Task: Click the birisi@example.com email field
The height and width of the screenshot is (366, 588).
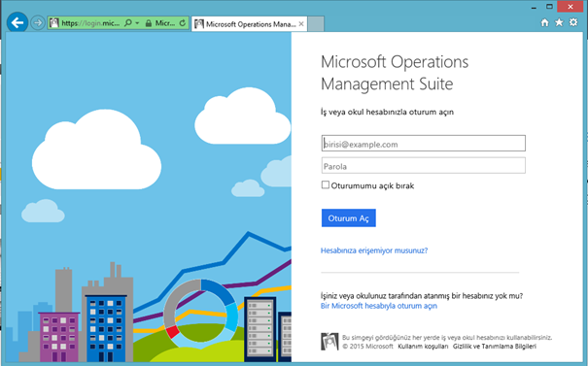Action: tap(424, 144)
